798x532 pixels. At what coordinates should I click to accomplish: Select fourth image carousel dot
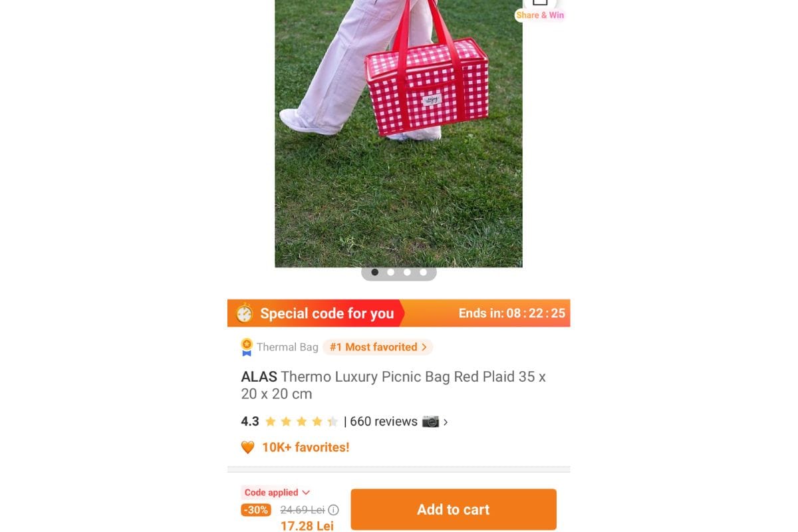click(423, 272)
